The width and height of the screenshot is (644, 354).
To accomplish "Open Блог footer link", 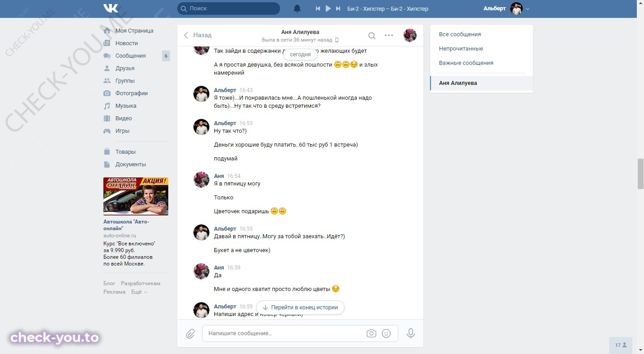I will coord(109,283).
